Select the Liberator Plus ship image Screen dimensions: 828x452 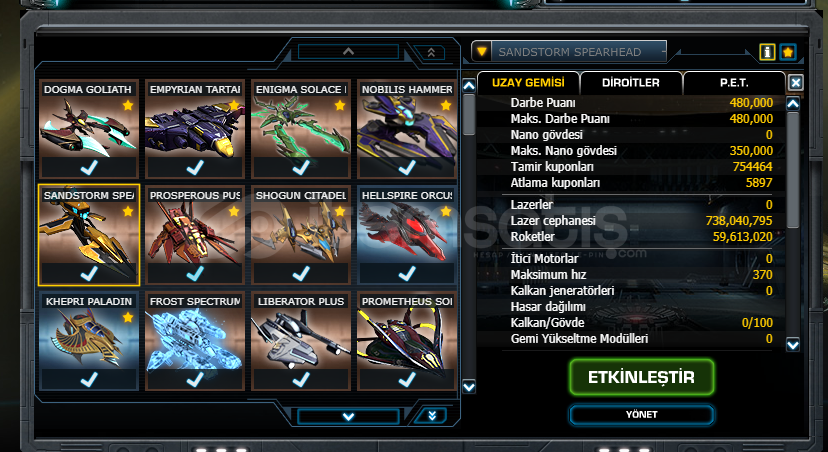[301, 339]
